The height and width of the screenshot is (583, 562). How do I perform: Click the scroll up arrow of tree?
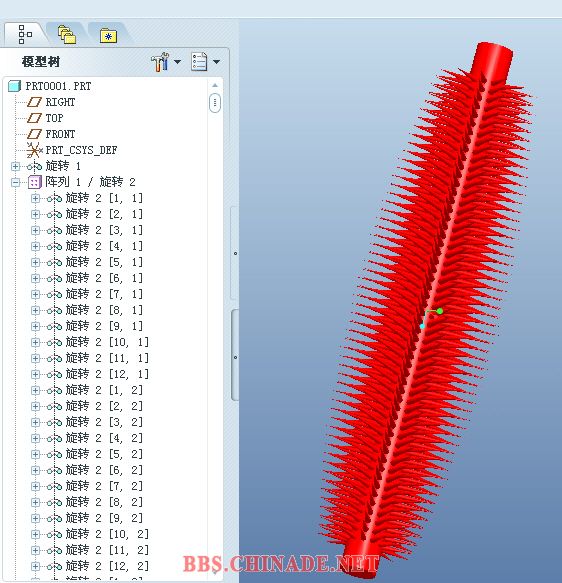pyautogui.click(x=215, y=86)
